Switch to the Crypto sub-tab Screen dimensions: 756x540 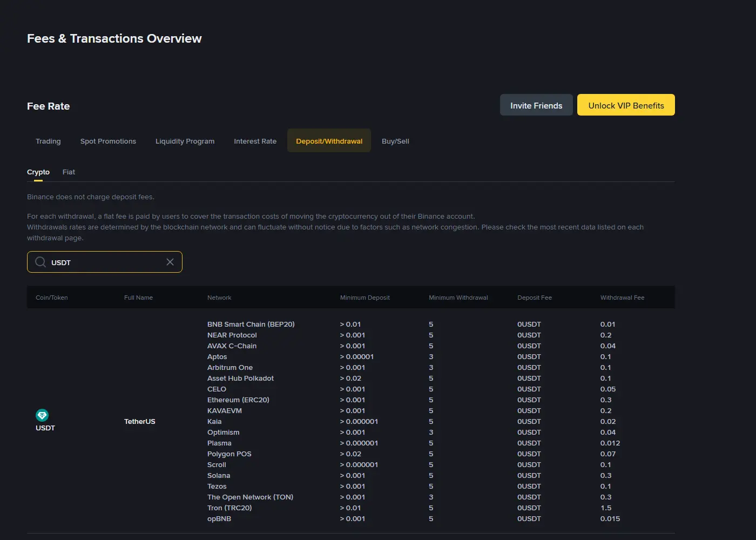(38, 172)
